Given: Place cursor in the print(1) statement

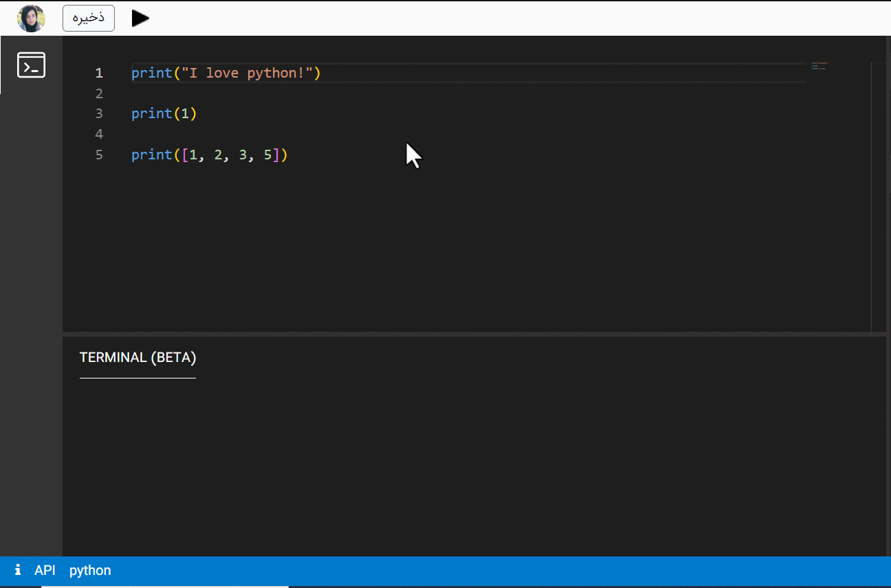Looking at the screenshot, I should [164, 113].
